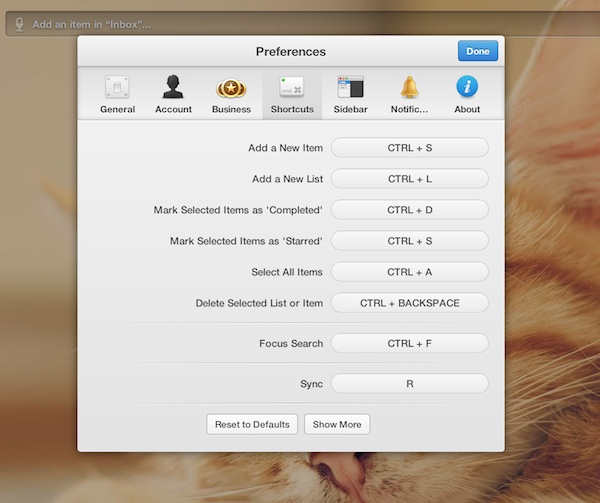Viewport: 600px width, 503px height.
Task: Open the General preferences icon
Action: pyautogui.click(x=117, y=87)
